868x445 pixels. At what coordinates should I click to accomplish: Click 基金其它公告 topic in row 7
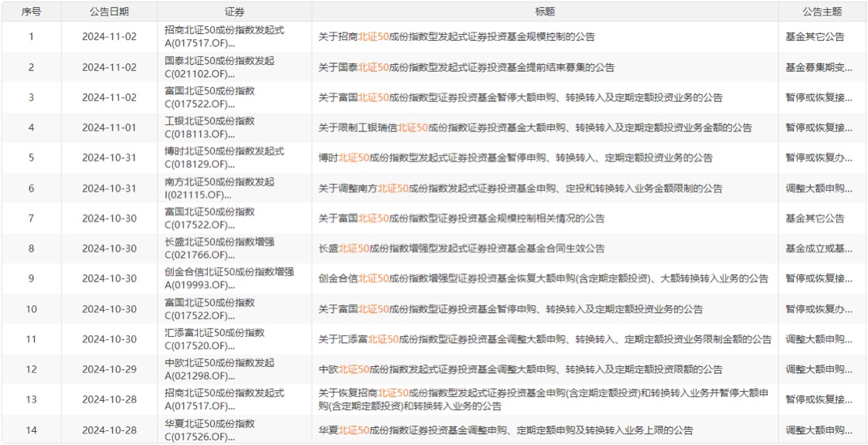(x=815, y=219)
